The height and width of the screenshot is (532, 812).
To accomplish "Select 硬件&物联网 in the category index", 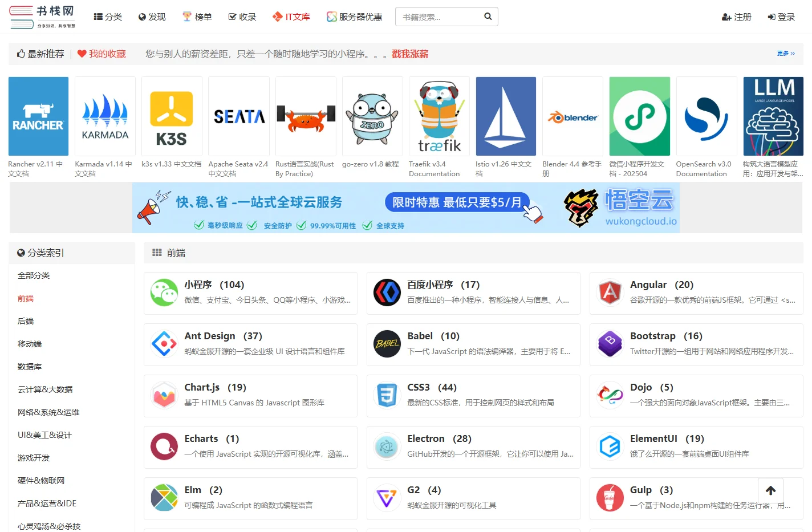I will pyautogui.click(x=41, y=481).
